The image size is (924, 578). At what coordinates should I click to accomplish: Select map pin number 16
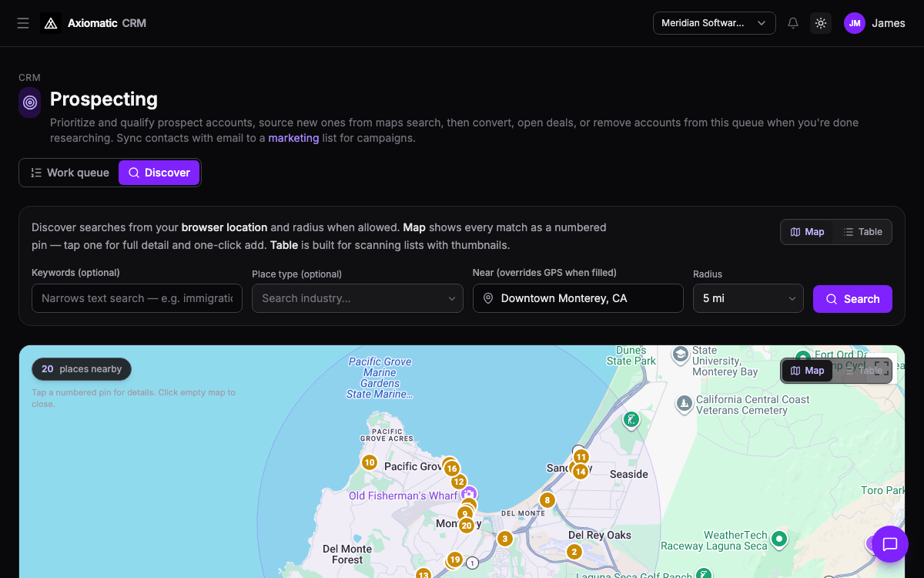coord(452,469)
